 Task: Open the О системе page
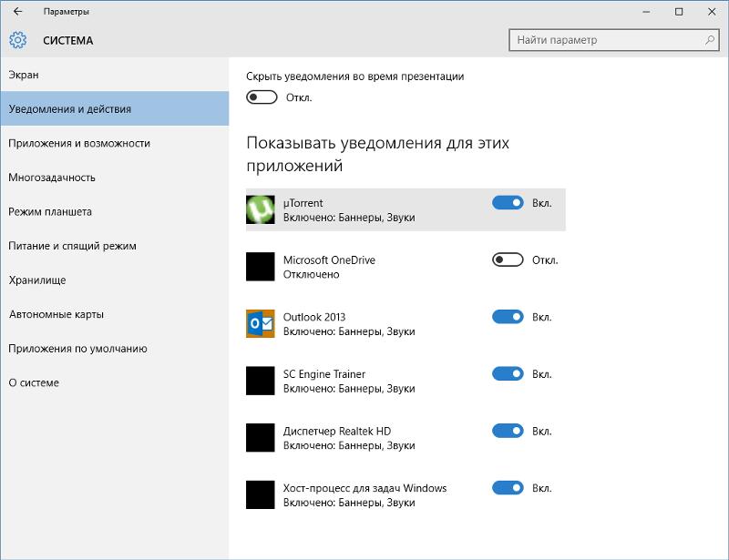(x=34, y=382)
